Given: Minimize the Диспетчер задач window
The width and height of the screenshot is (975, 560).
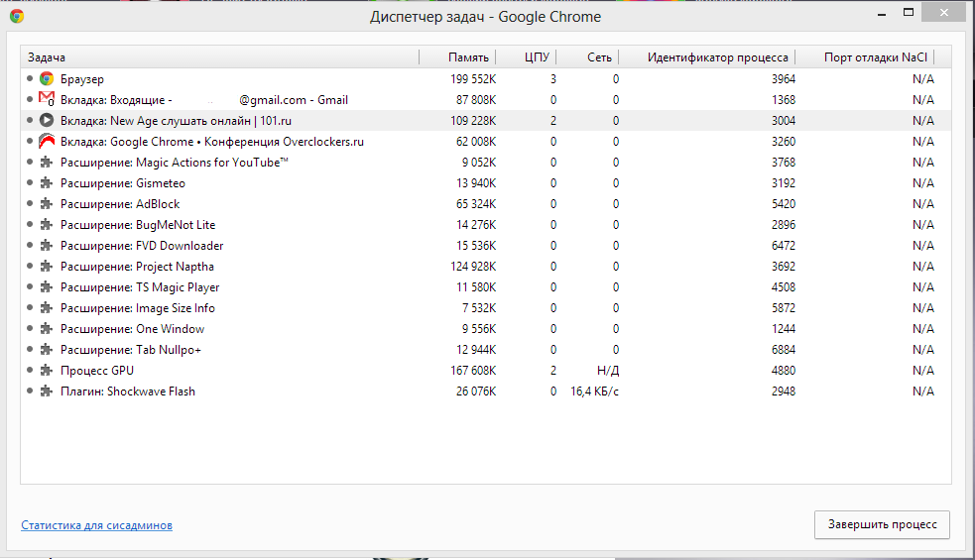Looking at the screenshot, I should pos(881,13).
